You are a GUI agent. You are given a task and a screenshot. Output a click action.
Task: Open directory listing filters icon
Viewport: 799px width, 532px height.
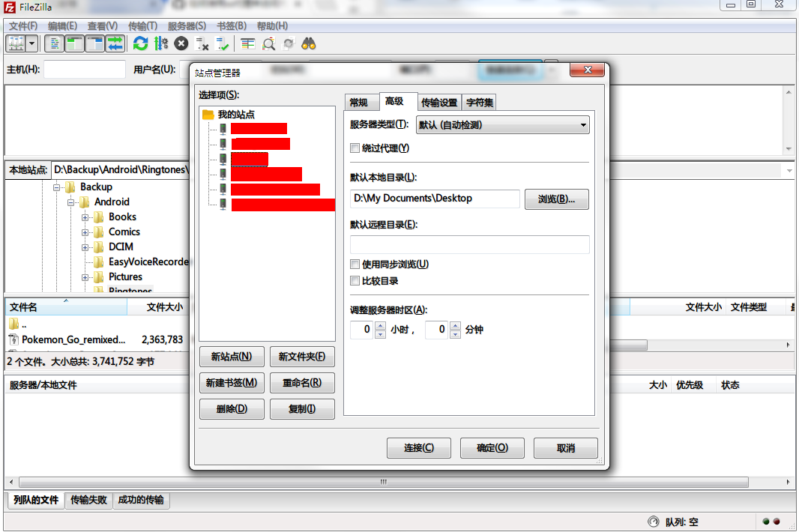(x=247, y=43)
